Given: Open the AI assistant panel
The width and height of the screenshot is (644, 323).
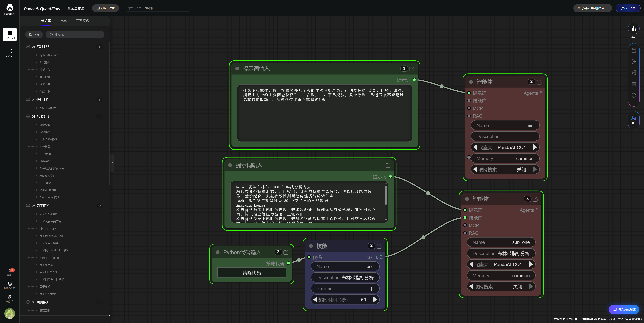Looking at the screenshot, I should pyautogui.click(x=633, y=120).
